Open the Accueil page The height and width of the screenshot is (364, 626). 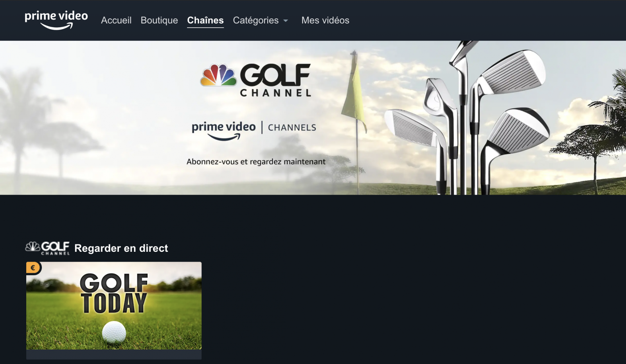[116, 20]
